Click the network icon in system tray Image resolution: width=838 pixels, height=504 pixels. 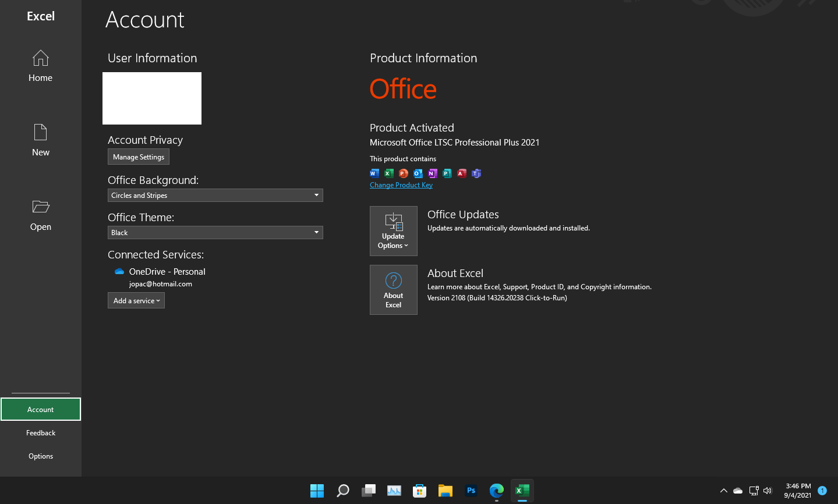coord(754,491)
